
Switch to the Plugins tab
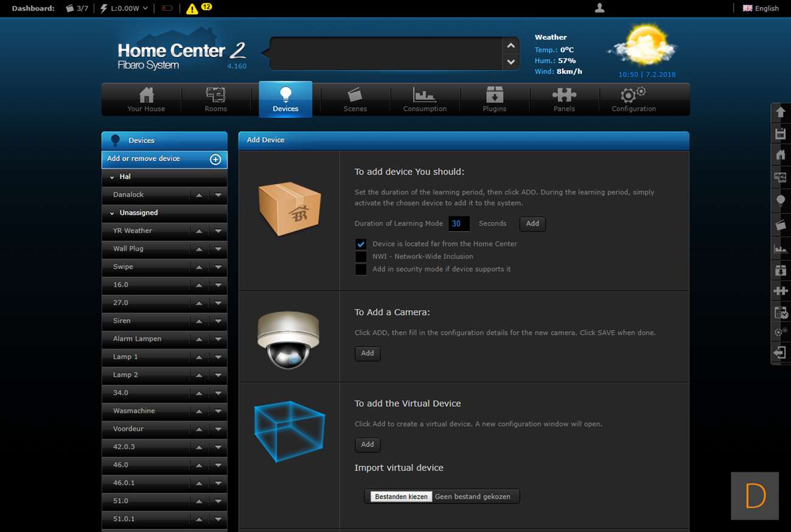click(x=495, y=99)
